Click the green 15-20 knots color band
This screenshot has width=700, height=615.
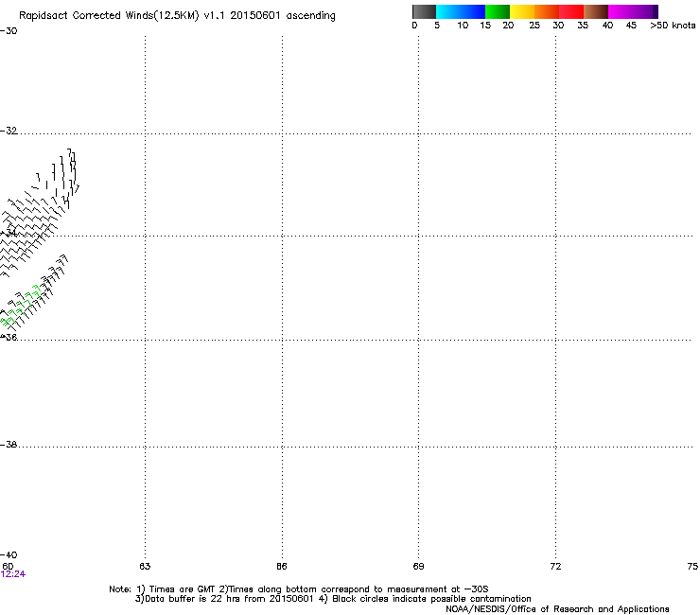point(498,11)
